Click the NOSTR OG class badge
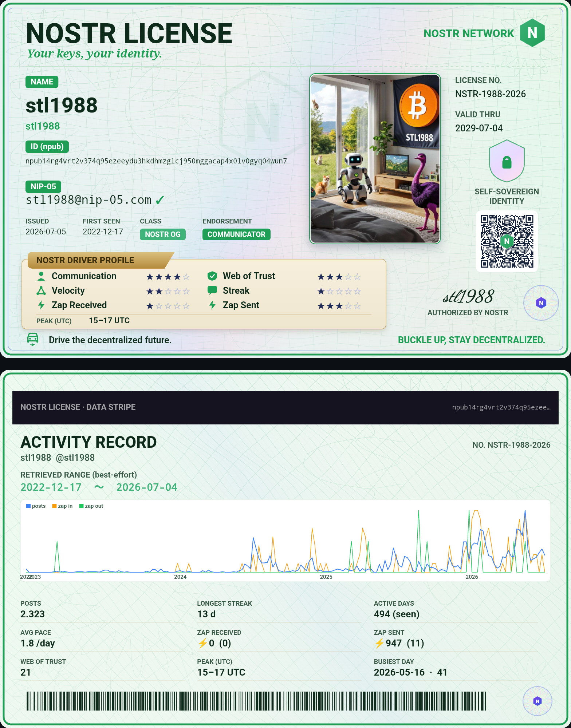This screenshot has height=728, width=571. 163,234
